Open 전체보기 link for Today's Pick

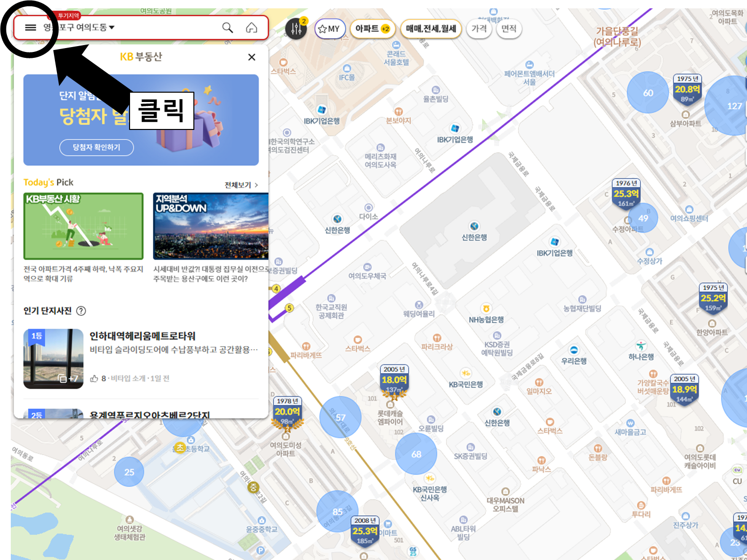click(241, 185)
